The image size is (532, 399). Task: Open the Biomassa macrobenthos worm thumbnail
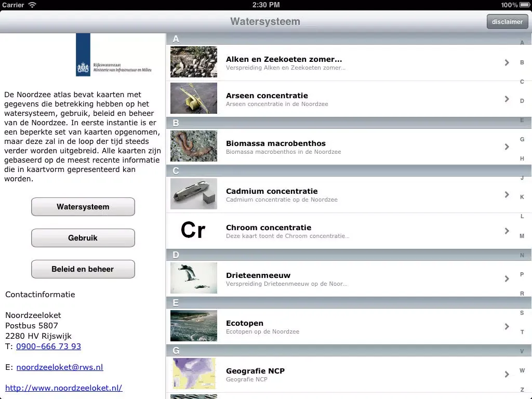194,146
